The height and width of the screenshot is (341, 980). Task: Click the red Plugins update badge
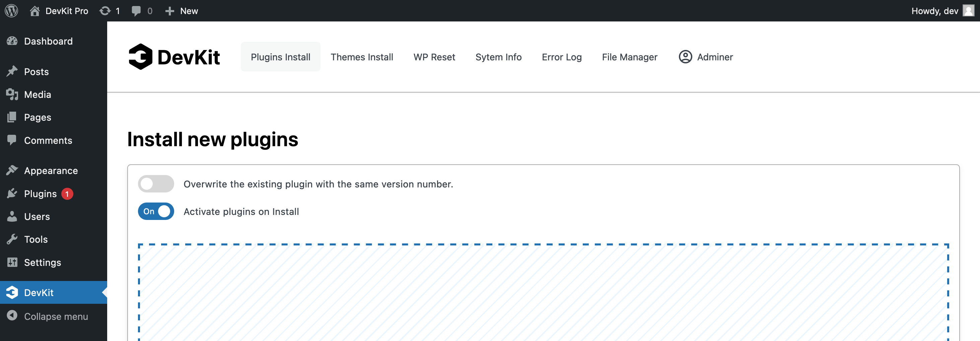[67, 193]
